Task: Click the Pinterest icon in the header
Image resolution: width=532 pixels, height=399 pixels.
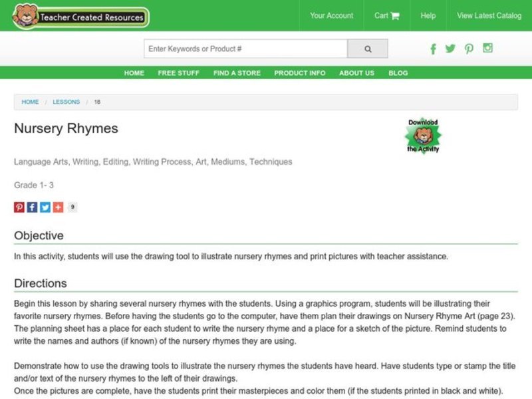Action: pos(469,49)
